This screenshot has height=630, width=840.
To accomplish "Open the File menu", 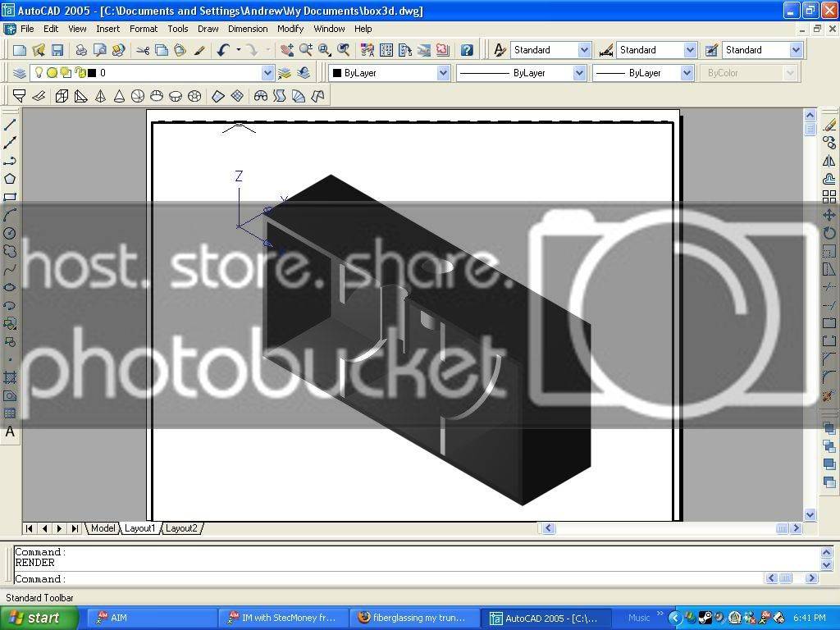I will pos(27,29).
